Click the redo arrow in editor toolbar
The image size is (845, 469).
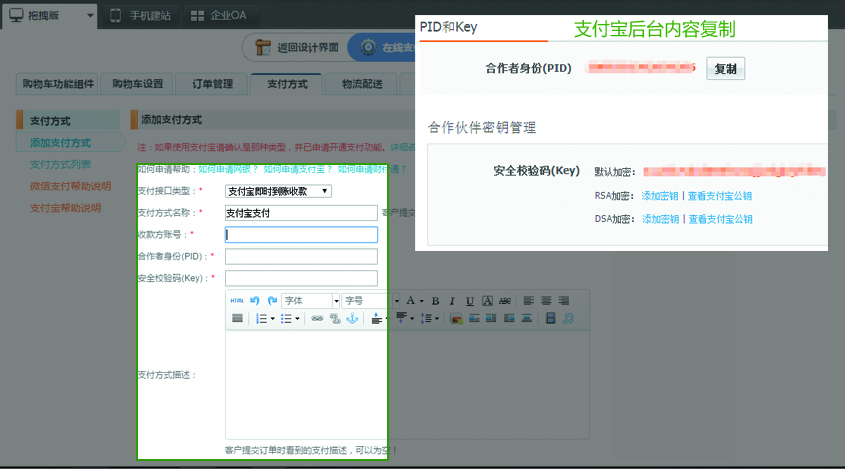(x=272, y=301)
